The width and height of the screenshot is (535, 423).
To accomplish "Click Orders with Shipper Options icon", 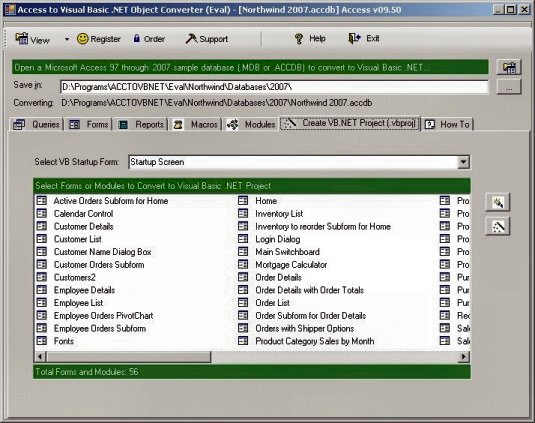I will tap(243, 328).
